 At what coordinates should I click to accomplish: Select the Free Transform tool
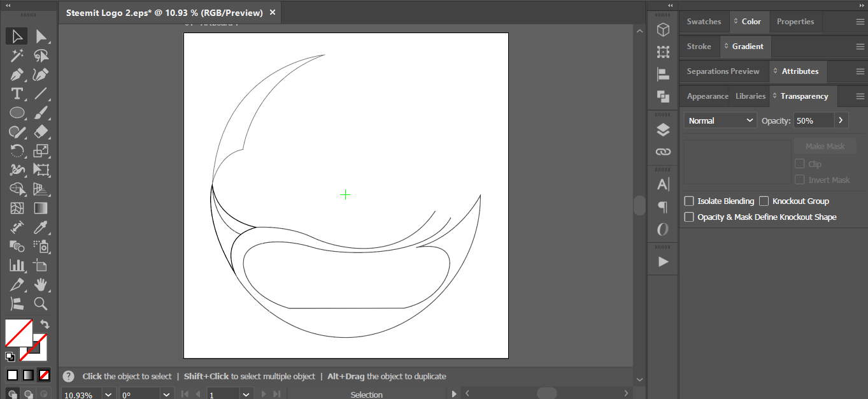coord(41,170)
